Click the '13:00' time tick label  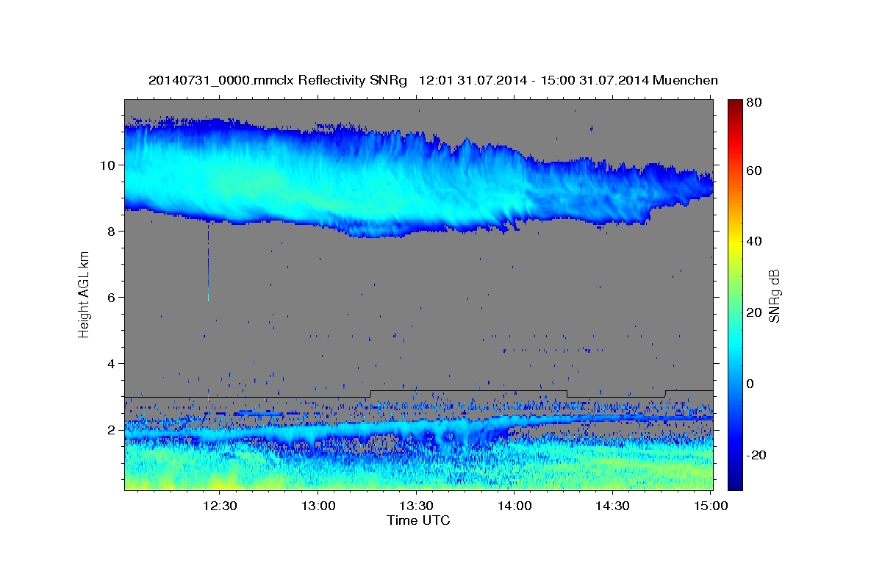[318, 506]
